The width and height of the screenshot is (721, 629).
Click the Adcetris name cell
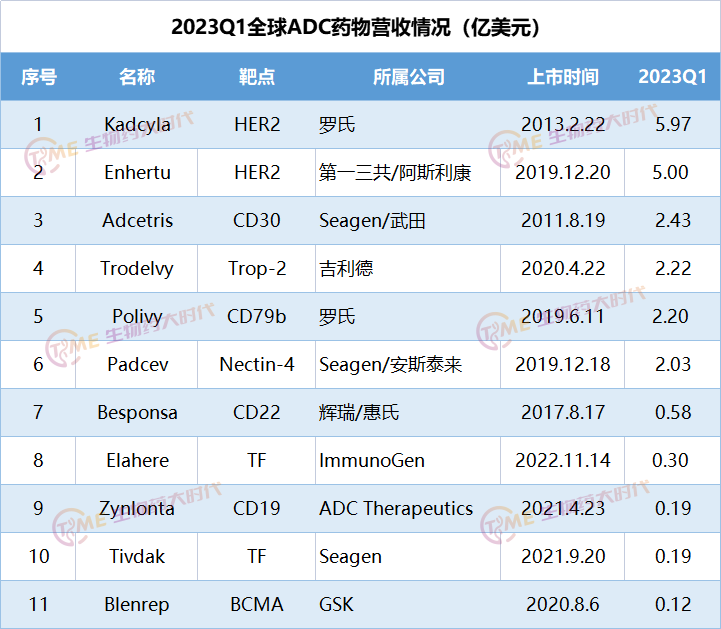137,221
